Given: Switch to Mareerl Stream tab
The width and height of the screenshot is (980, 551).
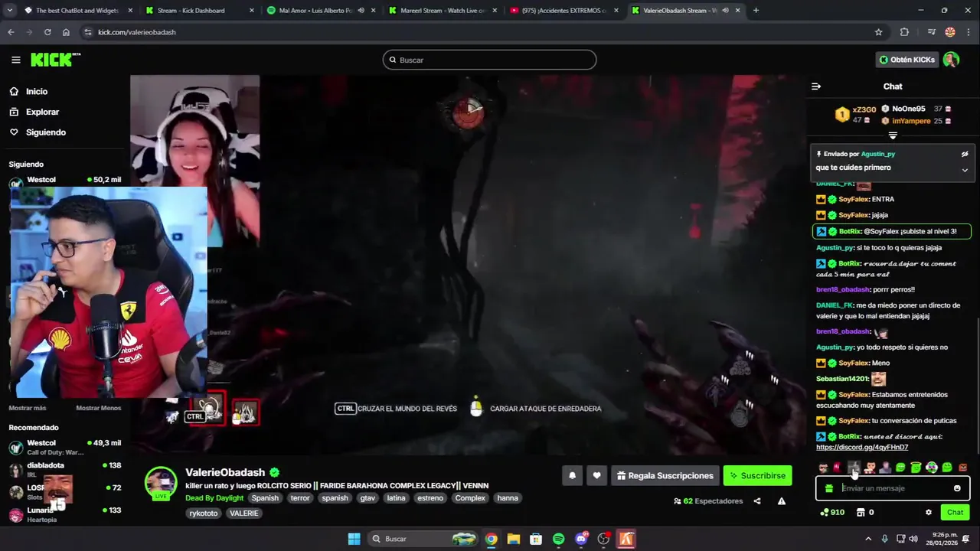Looking at the screenshot, I should coord(443,11).
